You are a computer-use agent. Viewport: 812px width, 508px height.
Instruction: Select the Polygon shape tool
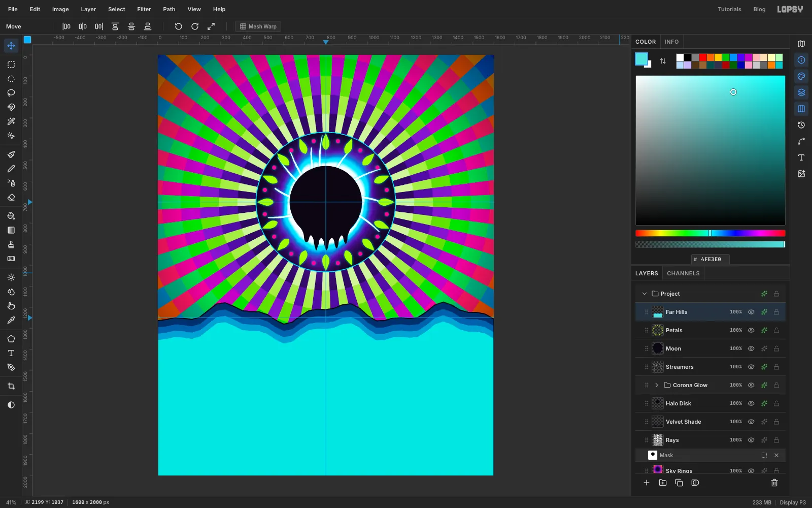(11, 339)
